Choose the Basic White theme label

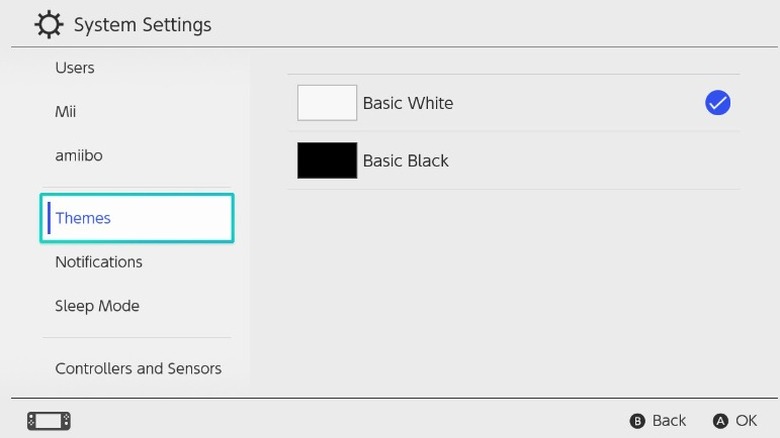click(408, 103)
